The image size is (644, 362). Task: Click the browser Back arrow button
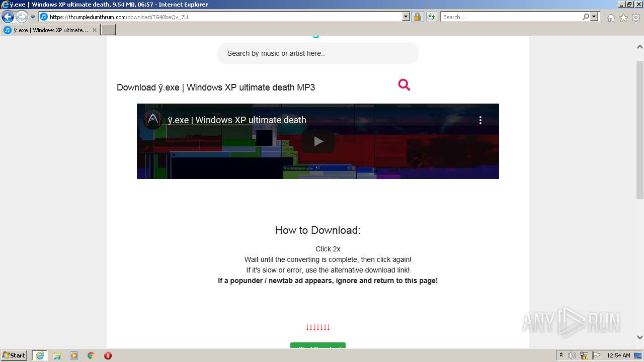(8, 17)
